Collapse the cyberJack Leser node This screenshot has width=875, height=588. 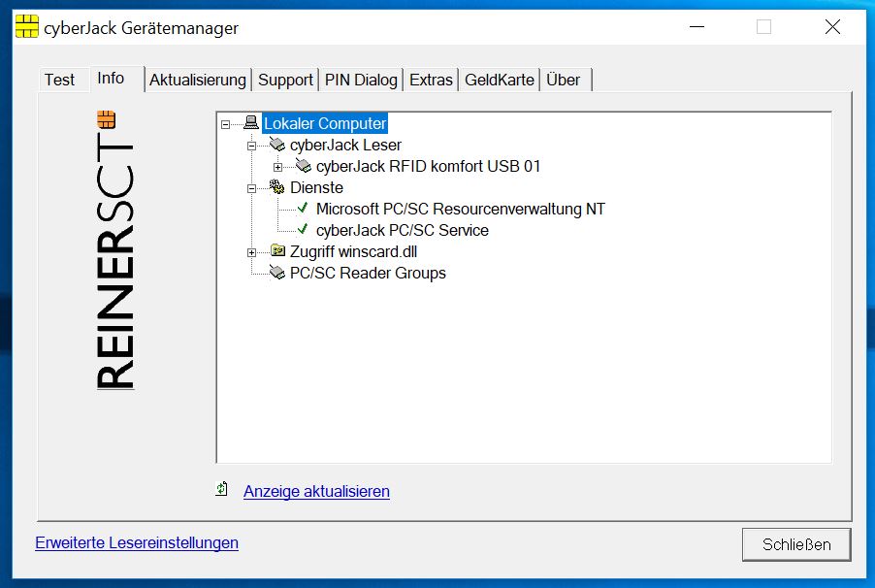251,146
